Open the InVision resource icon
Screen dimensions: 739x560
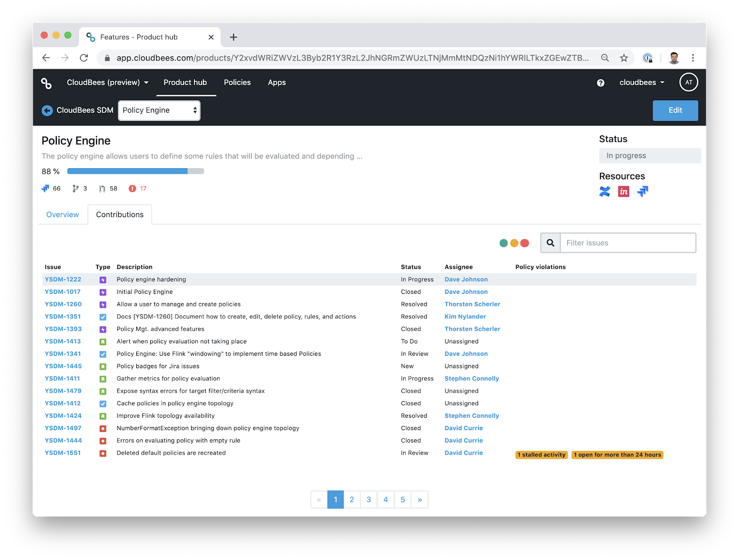pyautogui.click(x=624, y=191)
